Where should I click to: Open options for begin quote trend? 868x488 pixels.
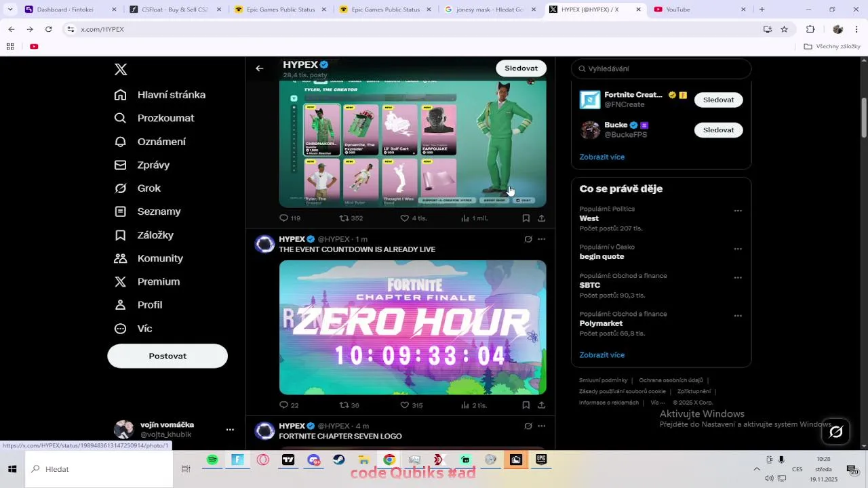tap(738, 249)
